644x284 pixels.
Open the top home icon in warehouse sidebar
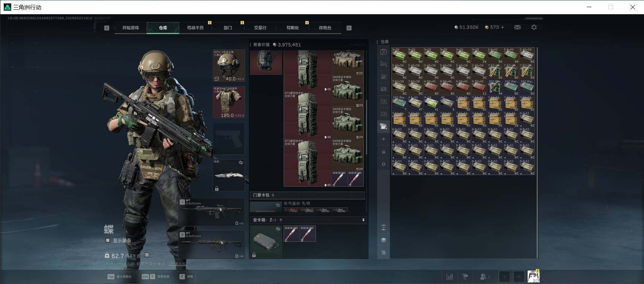tap(384, 52)
